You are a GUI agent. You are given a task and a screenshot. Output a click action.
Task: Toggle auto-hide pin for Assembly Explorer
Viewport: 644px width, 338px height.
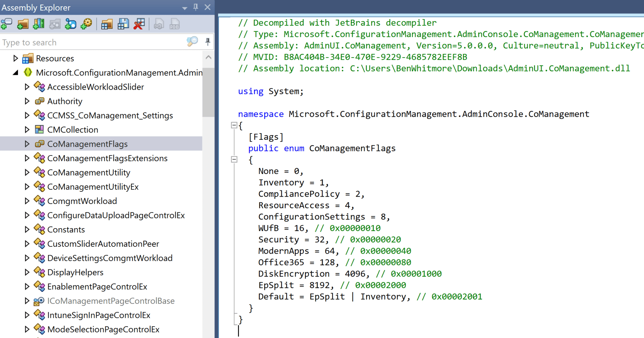(x=196, y=7)
